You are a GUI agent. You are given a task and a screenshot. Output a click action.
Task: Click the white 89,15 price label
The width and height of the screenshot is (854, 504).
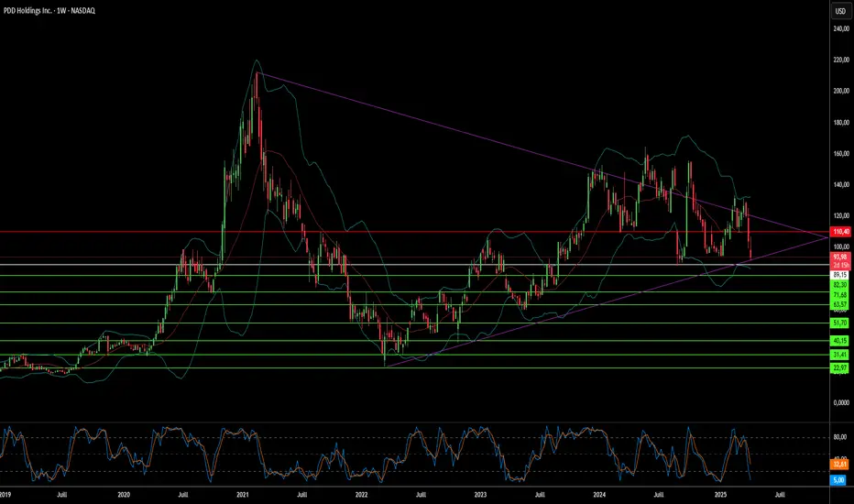tap(838, 274)
